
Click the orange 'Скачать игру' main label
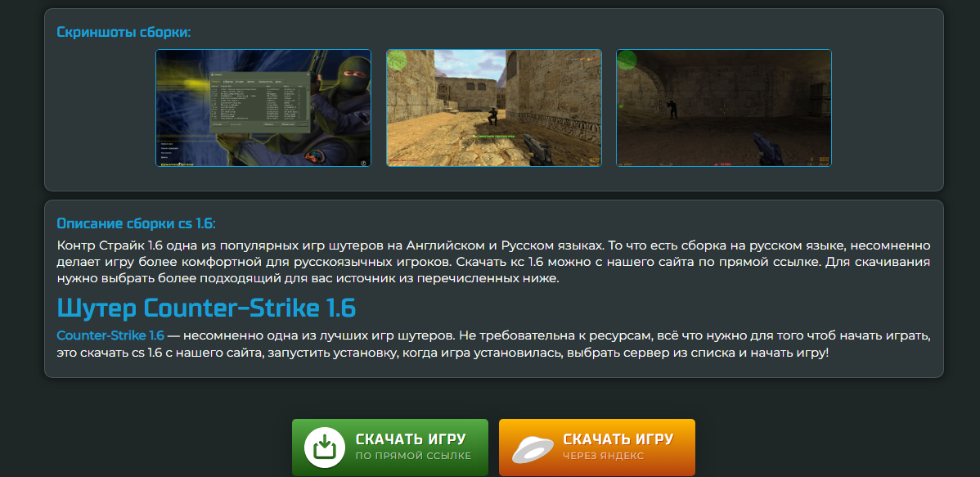[x=618, y=439]
